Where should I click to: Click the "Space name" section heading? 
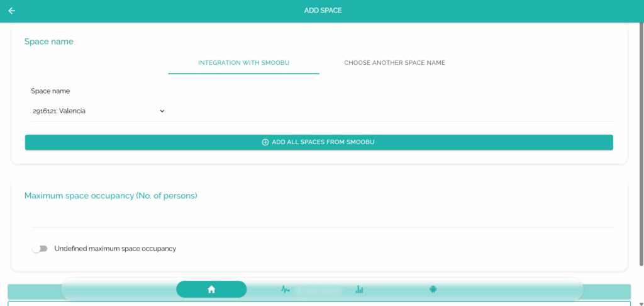click(x=49, y=42)
